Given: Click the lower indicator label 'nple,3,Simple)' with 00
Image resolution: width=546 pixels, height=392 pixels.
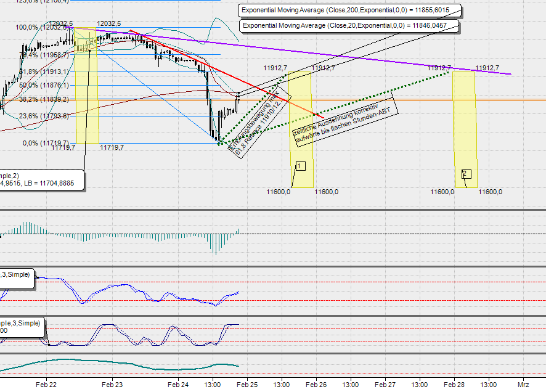Looking at the screenshot, I should (22, 327).
